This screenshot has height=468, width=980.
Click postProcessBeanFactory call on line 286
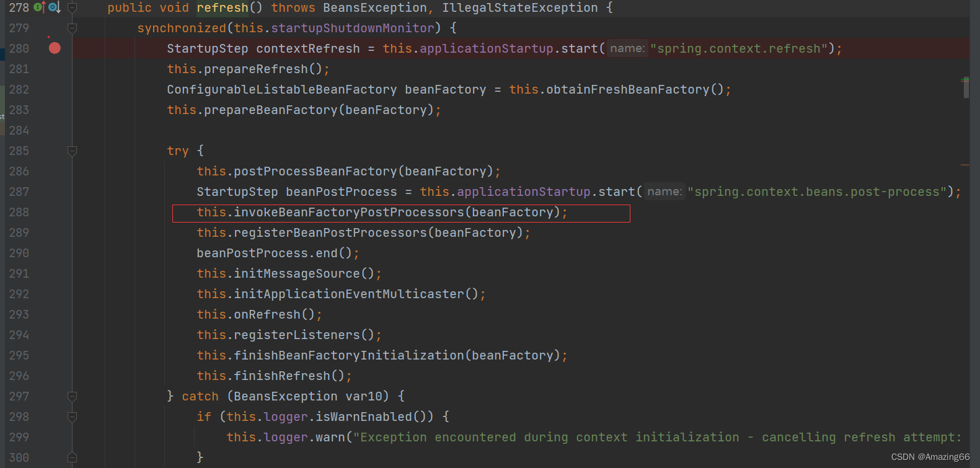(x=316, y=171)
